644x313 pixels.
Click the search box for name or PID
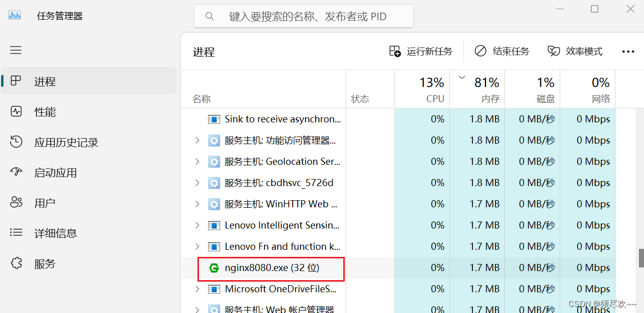tap(304, 16)
